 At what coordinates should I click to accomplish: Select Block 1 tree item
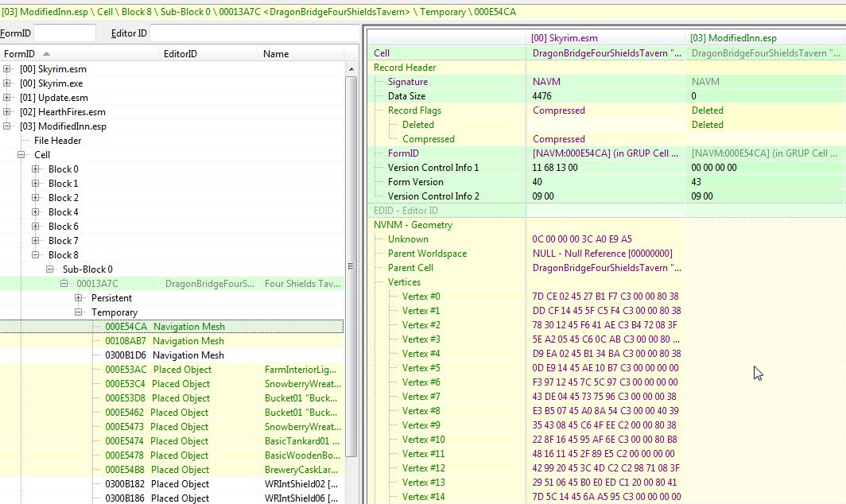coord(63,184)
